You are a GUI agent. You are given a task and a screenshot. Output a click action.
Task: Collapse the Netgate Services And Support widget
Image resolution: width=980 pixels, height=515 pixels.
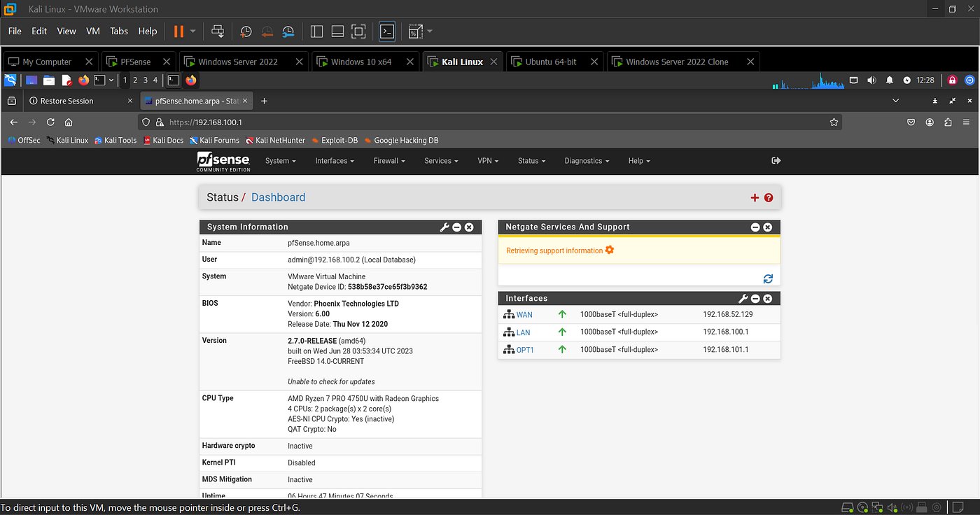click(x=755, y=227)
